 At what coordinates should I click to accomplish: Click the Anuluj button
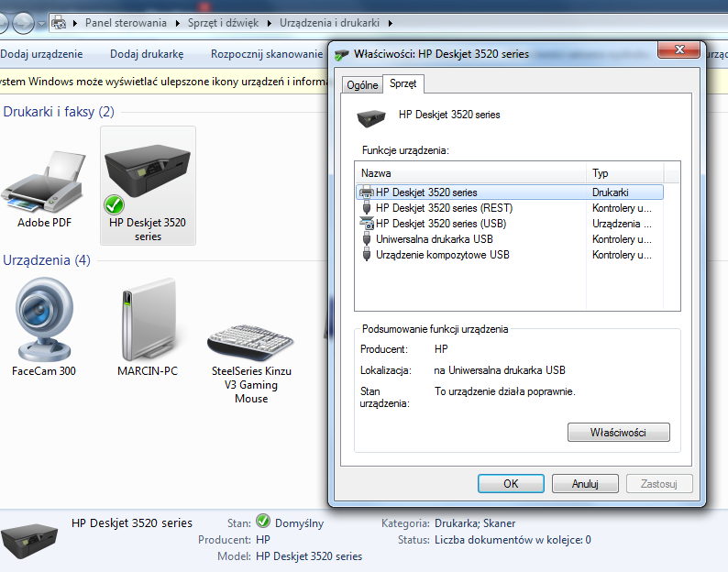tap(585, 484)
